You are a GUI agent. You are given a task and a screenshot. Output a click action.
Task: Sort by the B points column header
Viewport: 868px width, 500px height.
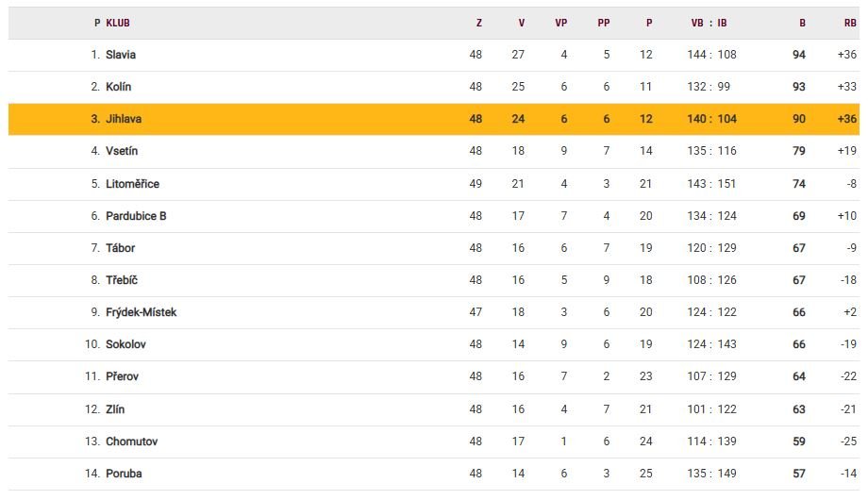[x=802, y=24]
